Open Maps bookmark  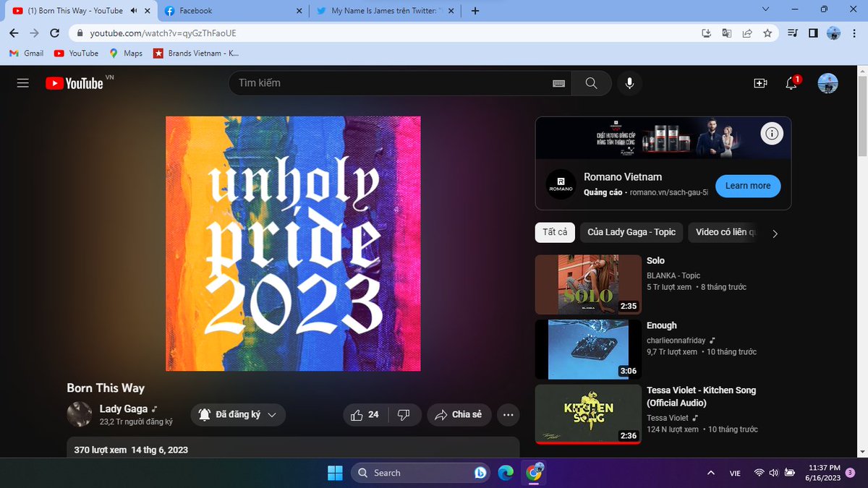[126, 53]
